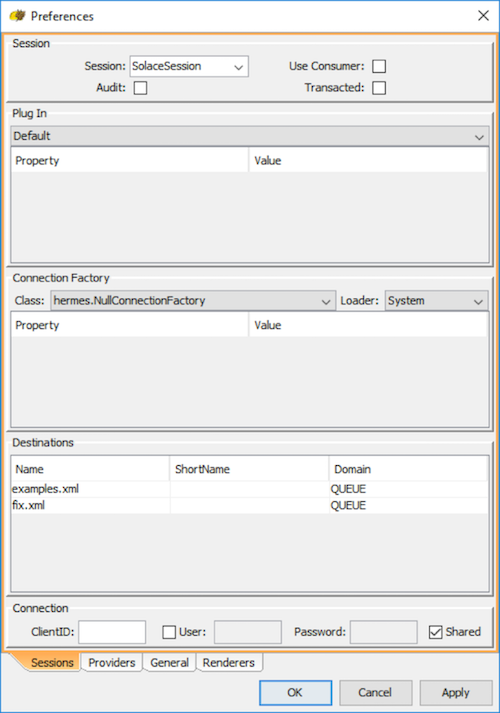Go to the Renderers tab
500x713 pixels.
(x=229, y=663)
